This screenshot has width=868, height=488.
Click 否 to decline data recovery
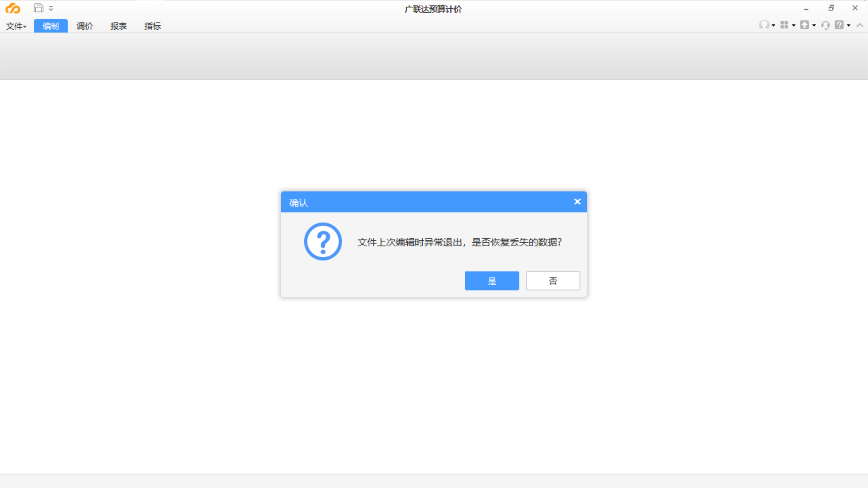[x=553, y=281]
